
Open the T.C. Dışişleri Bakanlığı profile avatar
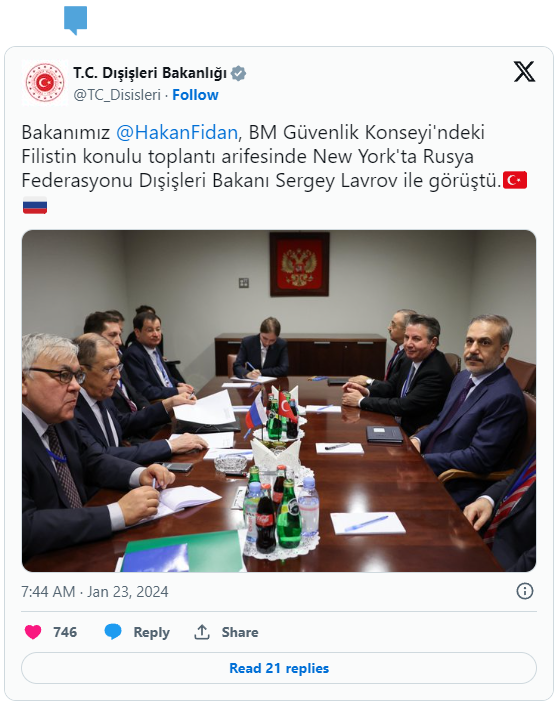pyautogui.click(x=45, y=83)
